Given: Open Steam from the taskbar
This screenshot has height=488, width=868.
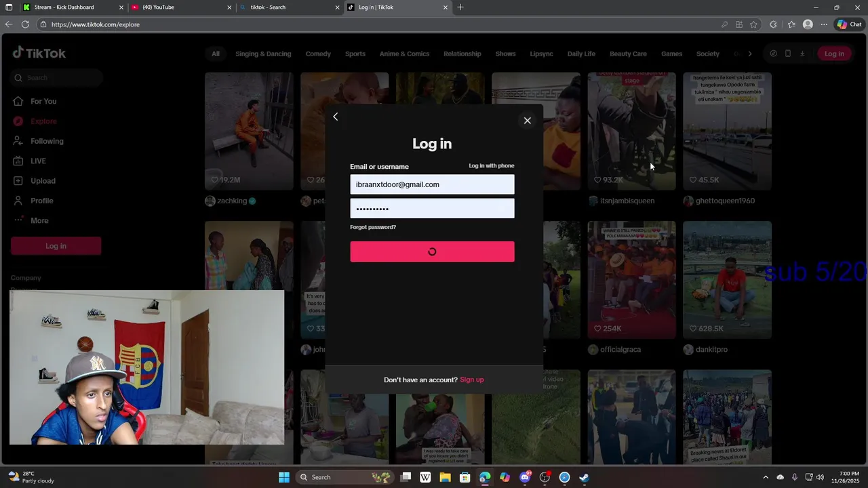Looking at the screenshot, I should point(584,477).
